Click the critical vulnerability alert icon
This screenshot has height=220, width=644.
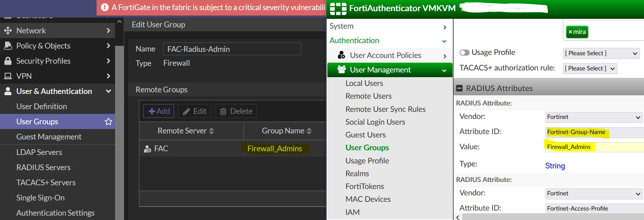[x=105, y=7]
